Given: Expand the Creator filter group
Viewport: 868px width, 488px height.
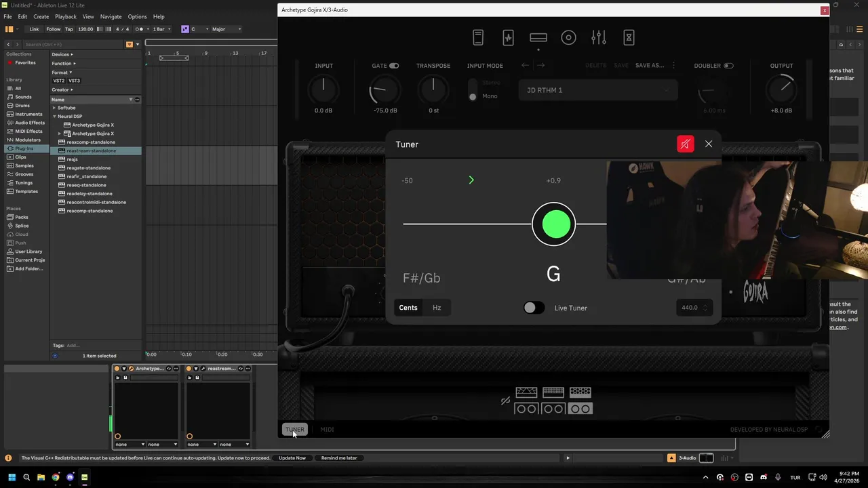Looking at the screenshot, I should coord(62,89).
